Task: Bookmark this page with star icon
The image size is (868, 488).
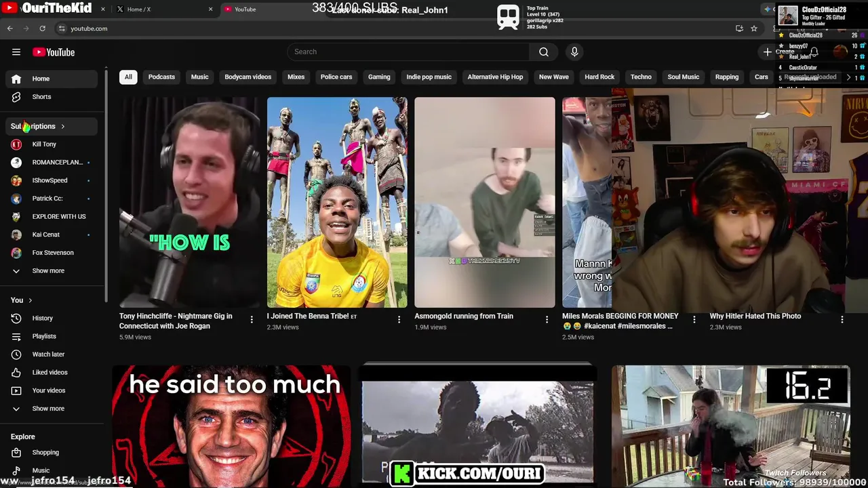Action: click(754, 28)
